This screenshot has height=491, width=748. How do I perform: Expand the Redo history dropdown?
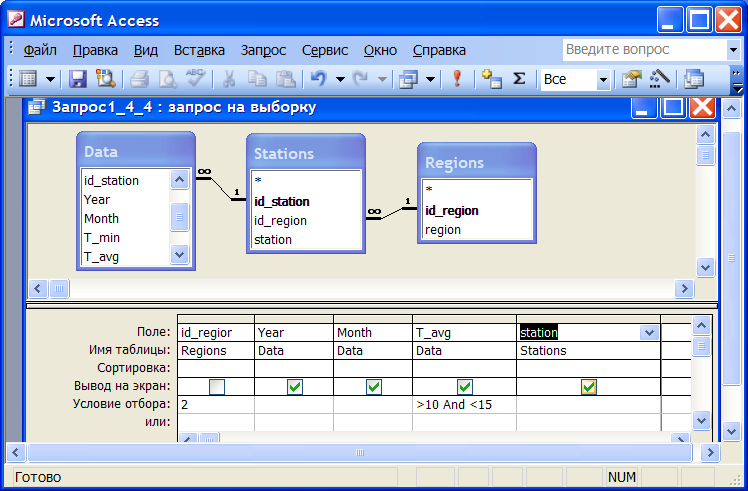[382, 79]
